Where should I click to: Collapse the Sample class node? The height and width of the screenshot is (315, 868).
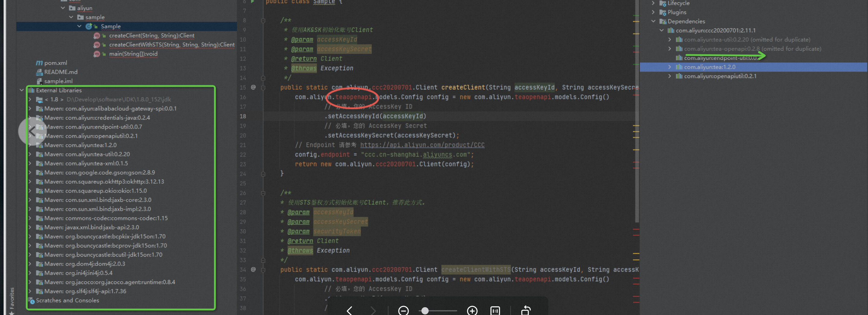coord(80,26)
